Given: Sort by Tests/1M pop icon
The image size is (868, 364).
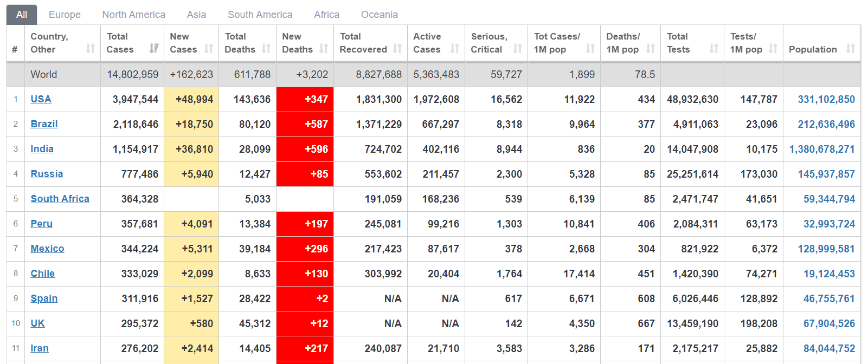Looking at the screenshot, I should tap(773, 49).
